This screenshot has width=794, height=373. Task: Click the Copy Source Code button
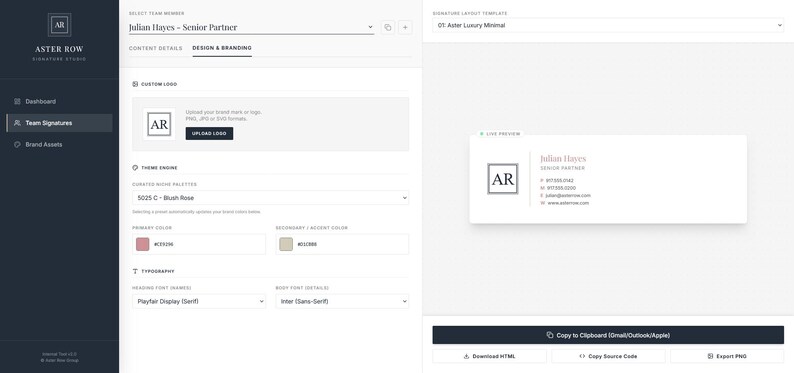click(608, 356)
